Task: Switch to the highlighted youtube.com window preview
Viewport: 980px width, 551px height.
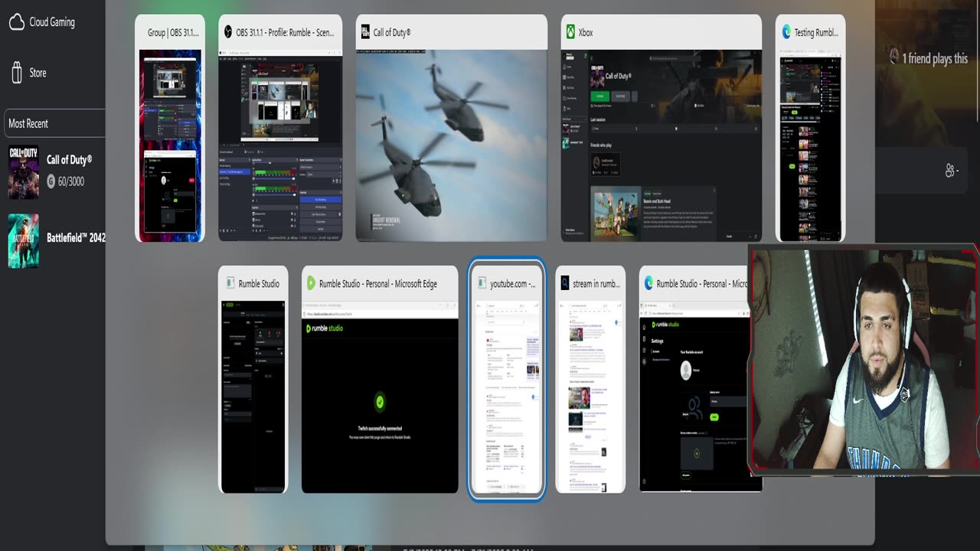Action: 507,397
